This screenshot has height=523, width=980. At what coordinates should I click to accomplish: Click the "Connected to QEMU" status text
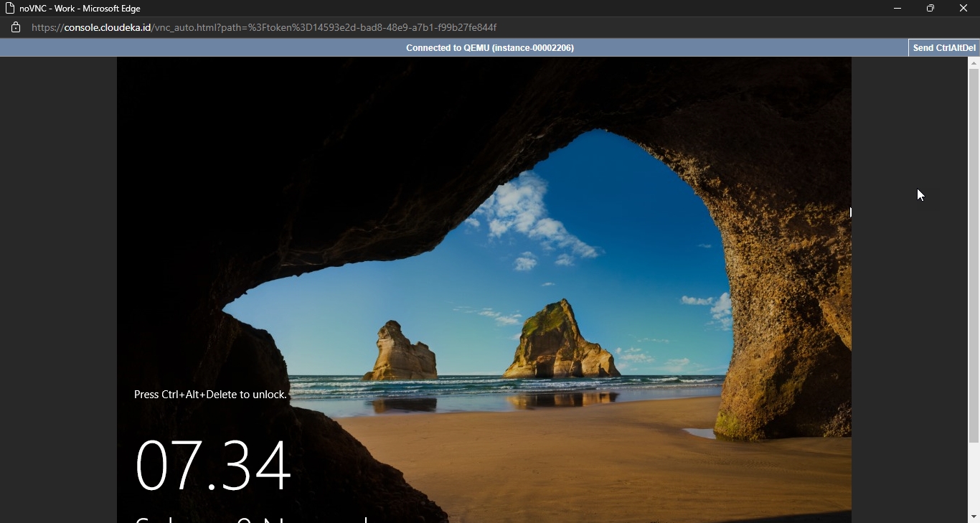coord(489,48)
